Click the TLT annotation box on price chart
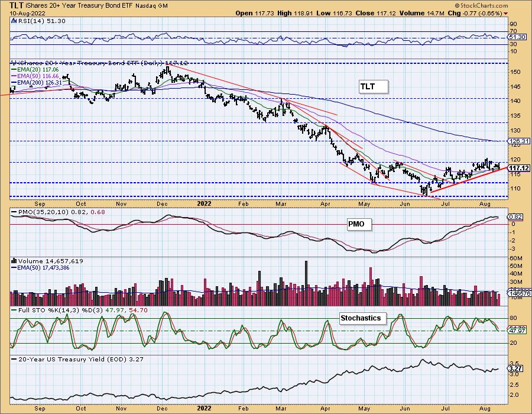Image resolution: width=532 pixels, height=414 pixels. click(x=373, y=86)
